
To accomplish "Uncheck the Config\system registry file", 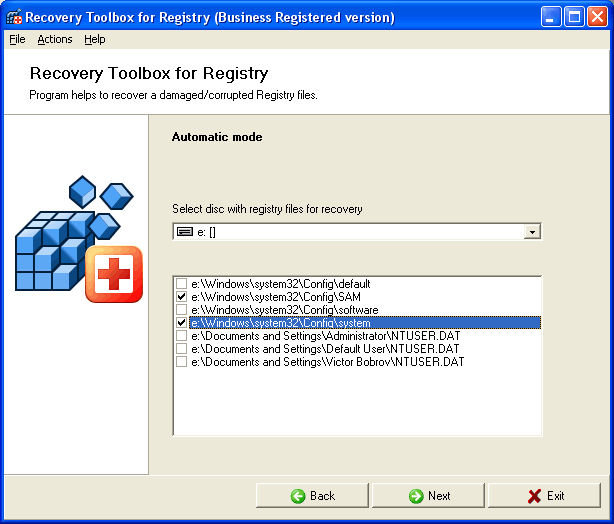I will point(181,323).
